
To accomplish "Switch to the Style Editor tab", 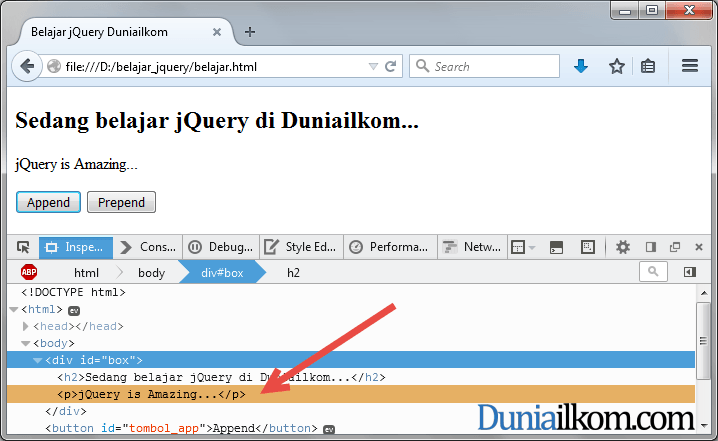I will 301,247.
